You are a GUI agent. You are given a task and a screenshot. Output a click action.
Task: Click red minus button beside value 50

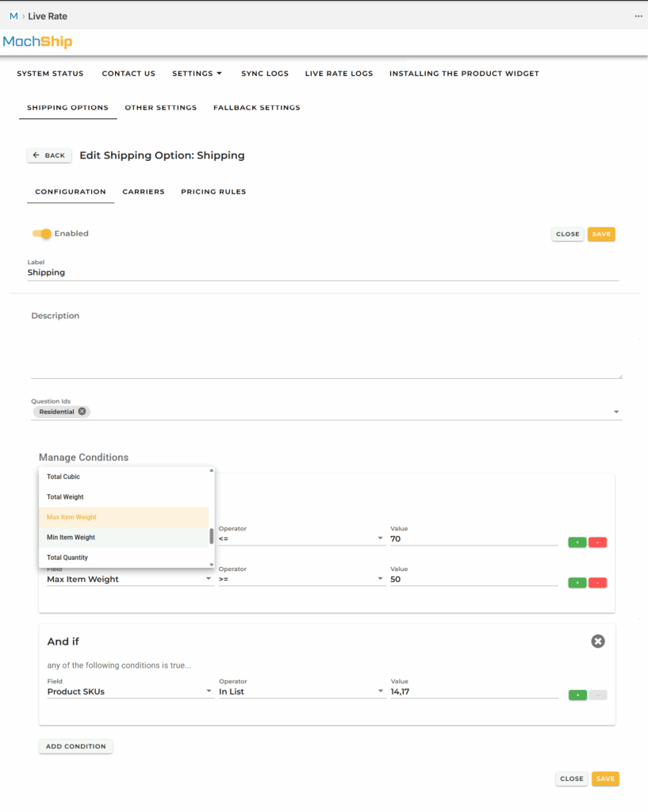[x=597, y=583]
